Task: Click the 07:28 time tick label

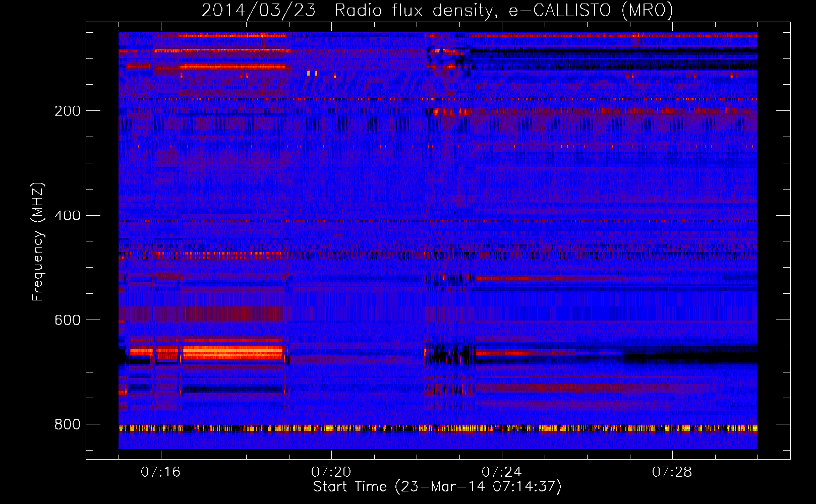Action: (x=672, y=472)
